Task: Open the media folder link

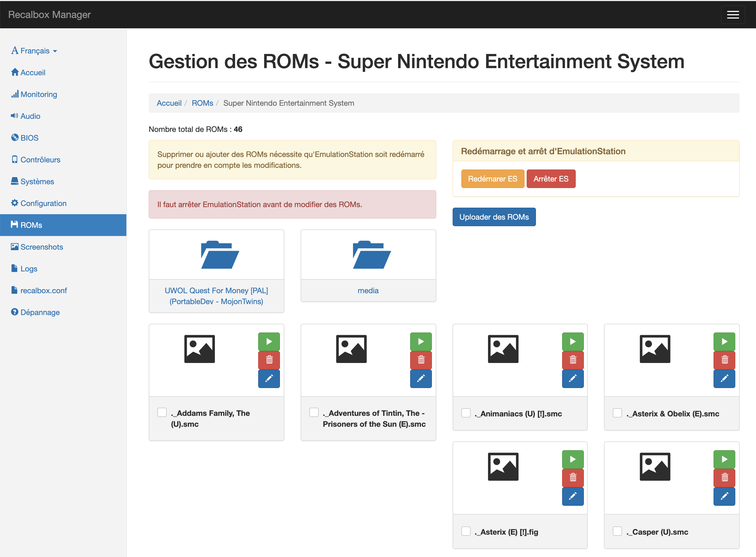Action: [368, 290]
